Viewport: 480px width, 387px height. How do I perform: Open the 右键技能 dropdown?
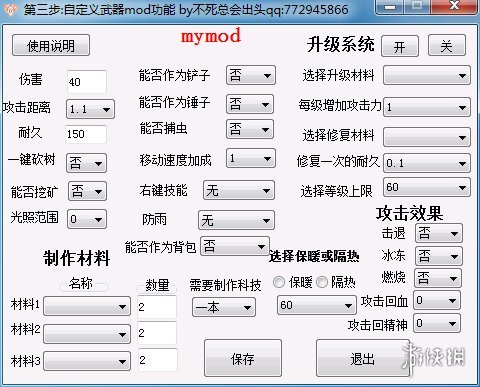point(239,190)
